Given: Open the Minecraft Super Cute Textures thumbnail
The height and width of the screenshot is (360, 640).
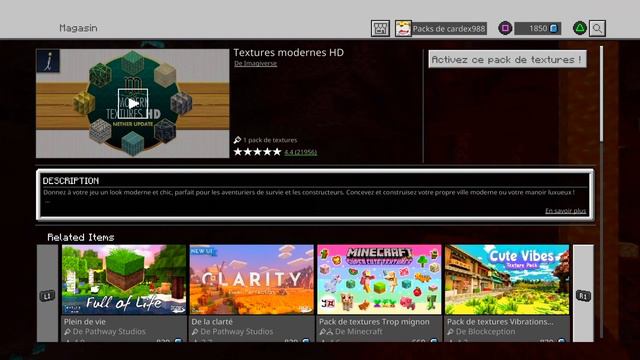Looking at the screenshot, I should coord(379,280).
